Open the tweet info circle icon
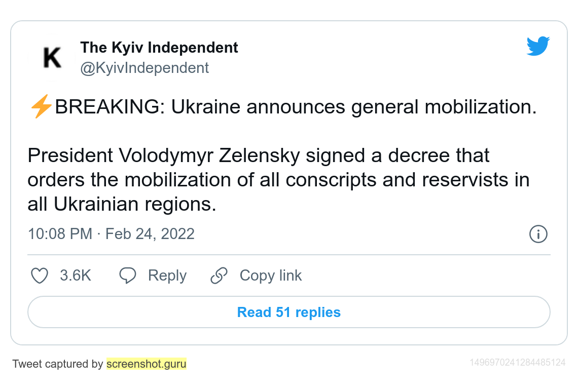 [x=538, y=234]
